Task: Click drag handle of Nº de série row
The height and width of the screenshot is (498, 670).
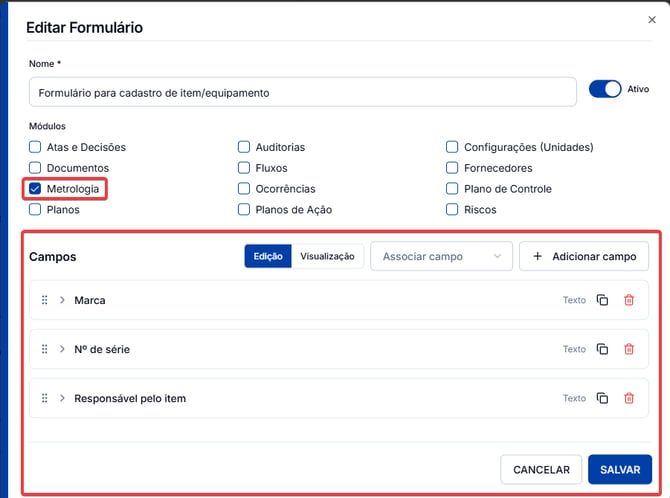Action: pos(44,349)
